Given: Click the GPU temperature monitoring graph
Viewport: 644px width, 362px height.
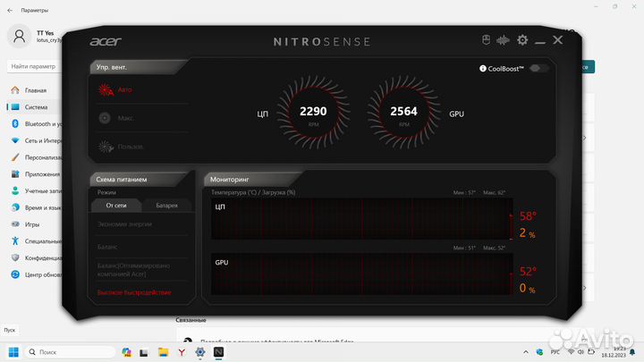Looking at the screenshot, I should point(362,274).
